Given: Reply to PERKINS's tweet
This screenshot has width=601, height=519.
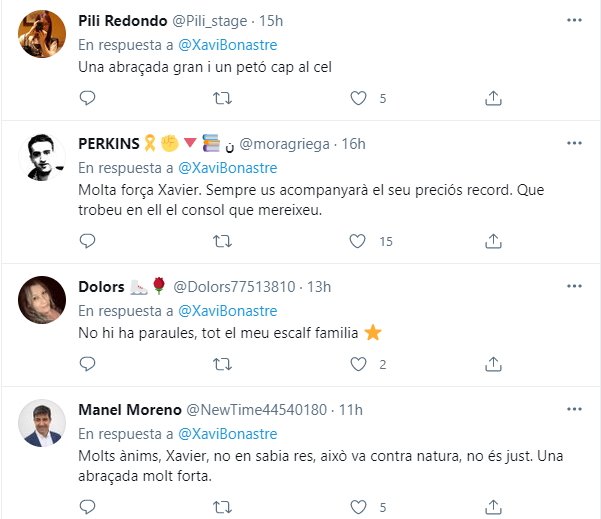Looking at the screenshot, I should pos(87,241).
